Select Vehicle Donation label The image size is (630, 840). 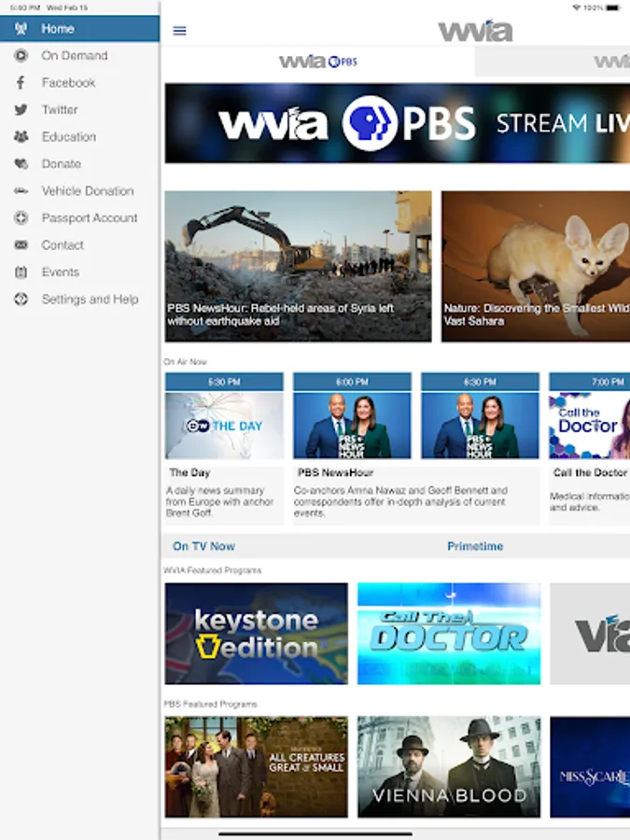pyautogui.click(x=88, y=190)
